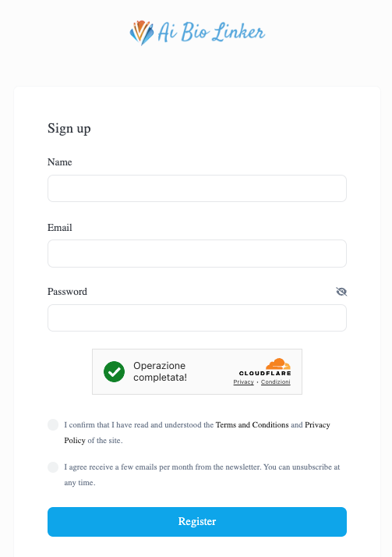Click the Sign up heading
This screenshot has width=392, height=557.
[x=69, y=128]
